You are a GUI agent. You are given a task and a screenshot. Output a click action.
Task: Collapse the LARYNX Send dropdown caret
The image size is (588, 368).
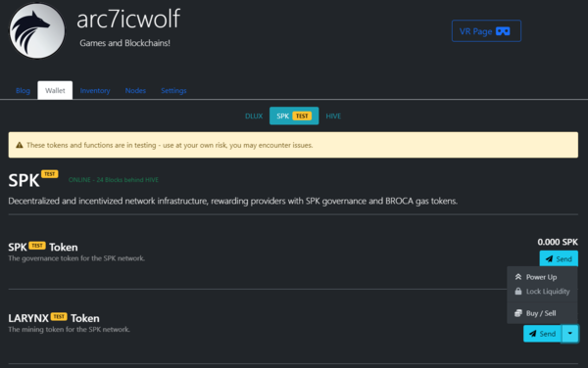pos(570,334)
